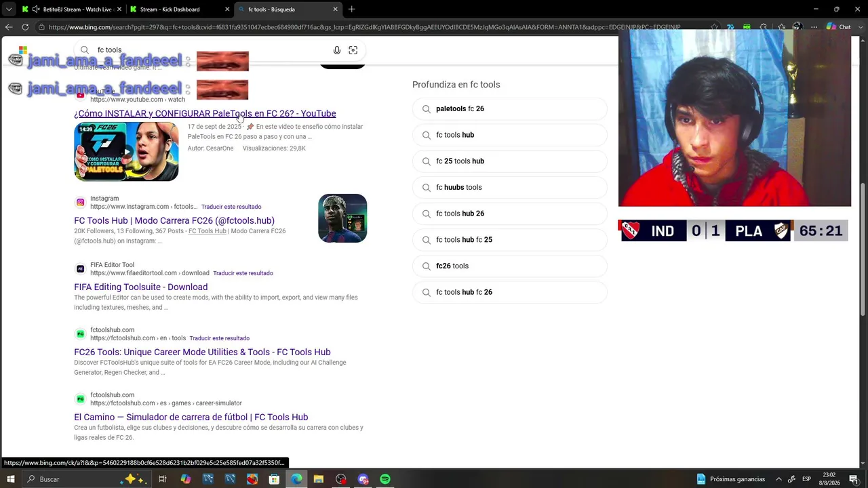Screen dimensions: 868x488
Task: Select the fc tools - Búsqueda tab
Action: click(288, 9)
